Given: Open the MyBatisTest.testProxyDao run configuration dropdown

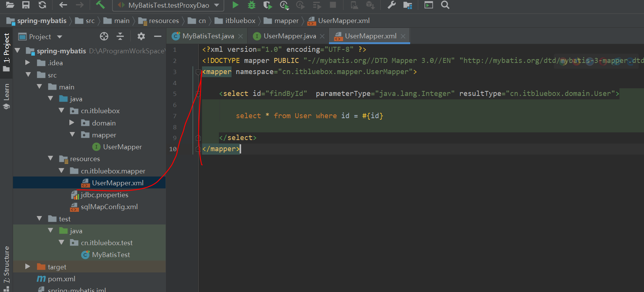Looking at the screenshot, I should (x=168, y=5).
